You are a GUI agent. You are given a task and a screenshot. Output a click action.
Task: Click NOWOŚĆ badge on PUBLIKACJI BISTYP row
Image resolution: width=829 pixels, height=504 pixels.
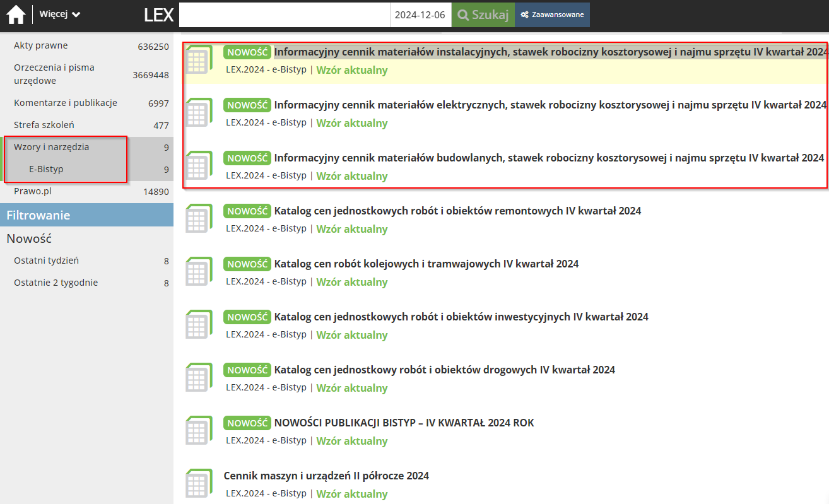click(247, 423)
